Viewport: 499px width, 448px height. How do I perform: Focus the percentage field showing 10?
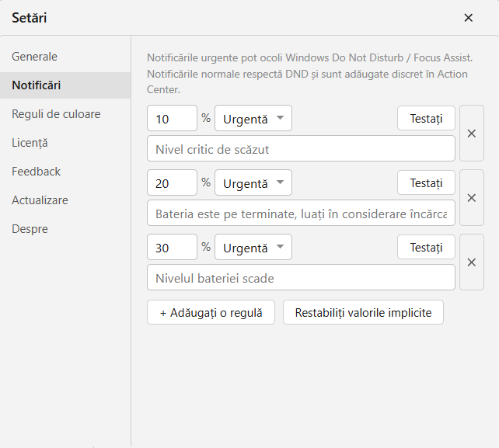coord(173,118)
